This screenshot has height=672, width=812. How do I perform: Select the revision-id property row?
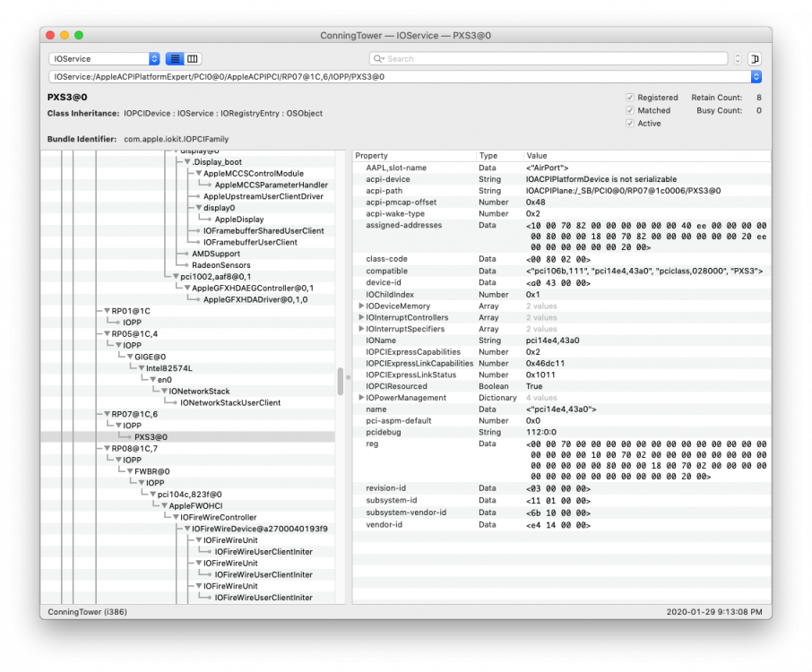click(561, 488)
